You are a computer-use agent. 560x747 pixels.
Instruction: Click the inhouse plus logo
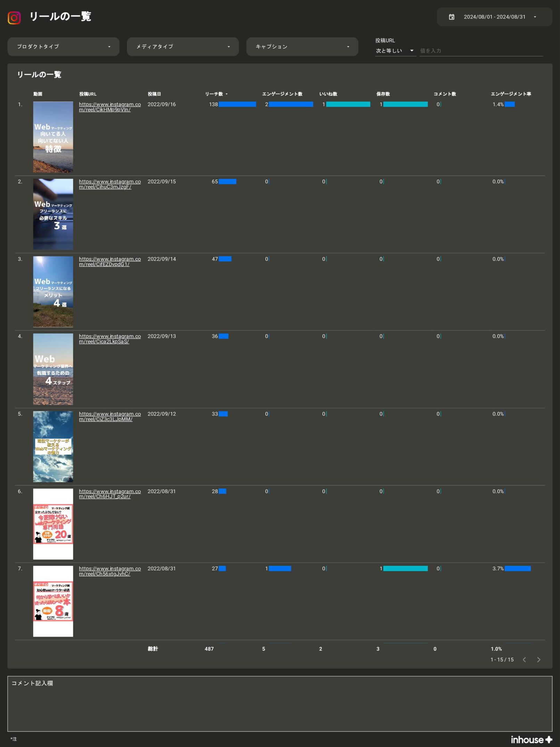(x=531, y=739)
